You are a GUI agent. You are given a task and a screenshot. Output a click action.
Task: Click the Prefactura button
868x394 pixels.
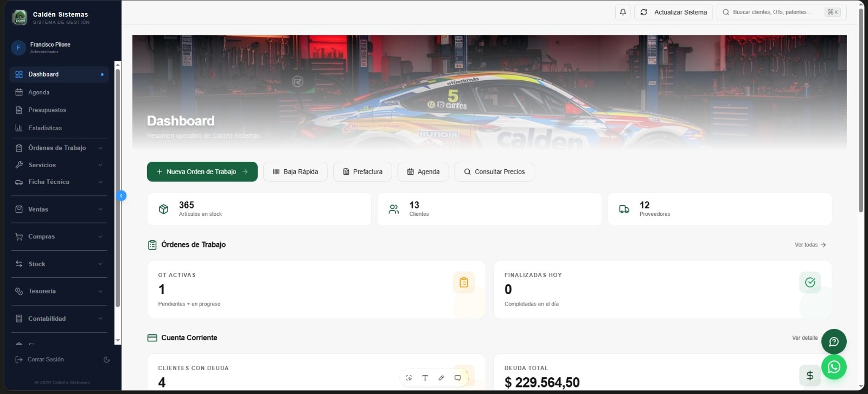click(362, 171)
